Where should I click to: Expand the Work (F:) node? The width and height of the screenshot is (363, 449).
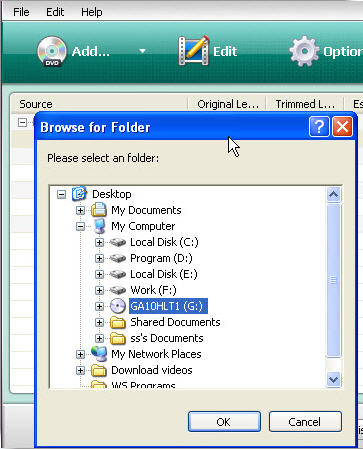pos(99,290)
